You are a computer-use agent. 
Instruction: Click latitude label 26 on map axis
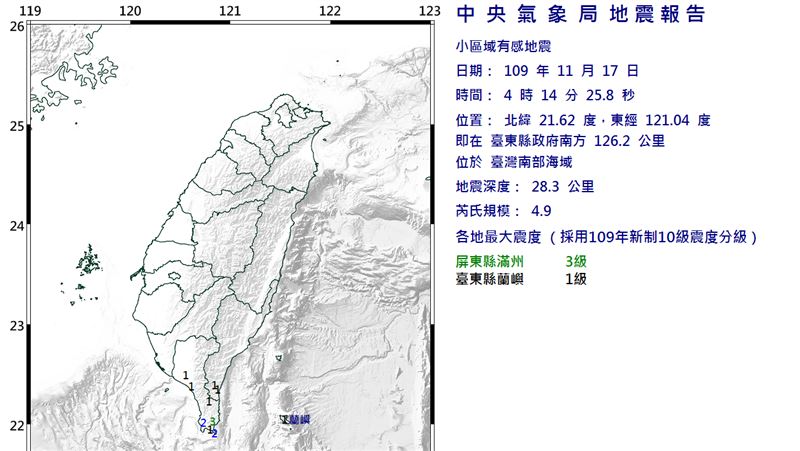[17, 27]
